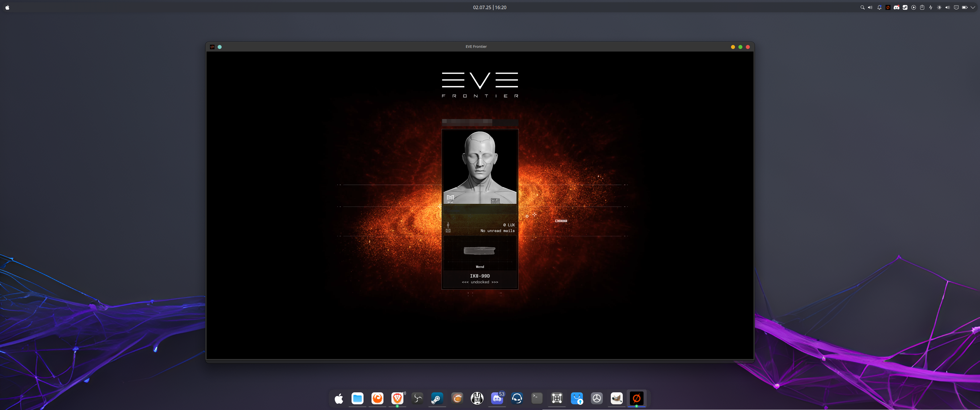980x410 pixels.
Task: Open the search icon in the system tray
Action: pyautogui.click(x=862, y=7)
